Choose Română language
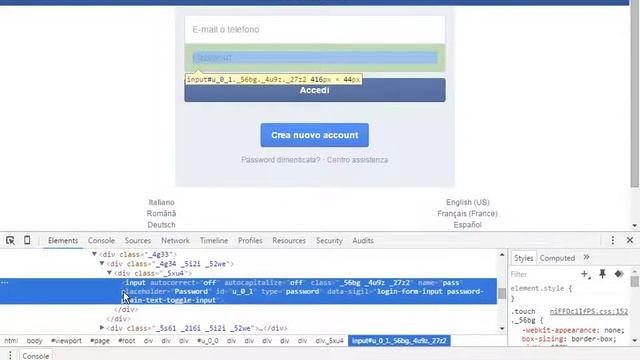Image resolution: width=640 pixels, height=360 pixels. point(161,213)
